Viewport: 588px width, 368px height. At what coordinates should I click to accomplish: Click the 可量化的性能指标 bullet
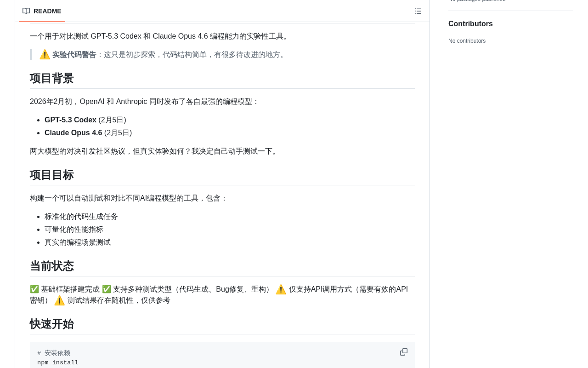pos(74,230)
